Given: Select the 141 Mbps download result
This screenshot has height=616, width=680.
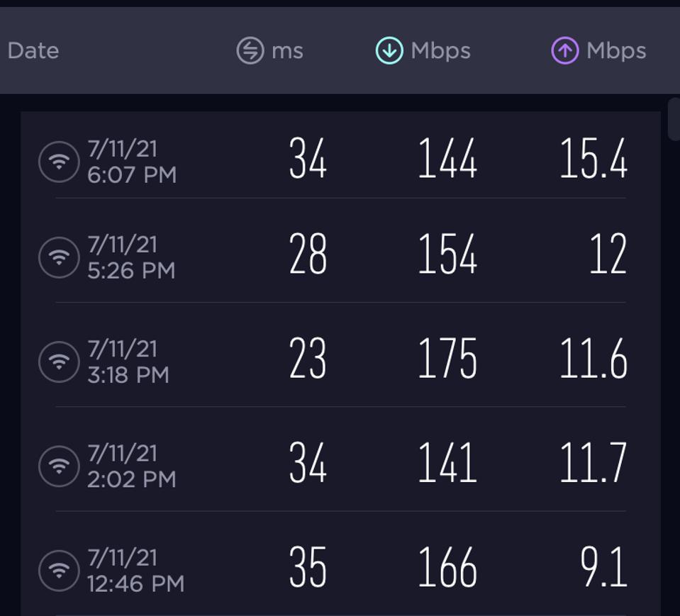Looking at the screenshot, I should [447, 463].
